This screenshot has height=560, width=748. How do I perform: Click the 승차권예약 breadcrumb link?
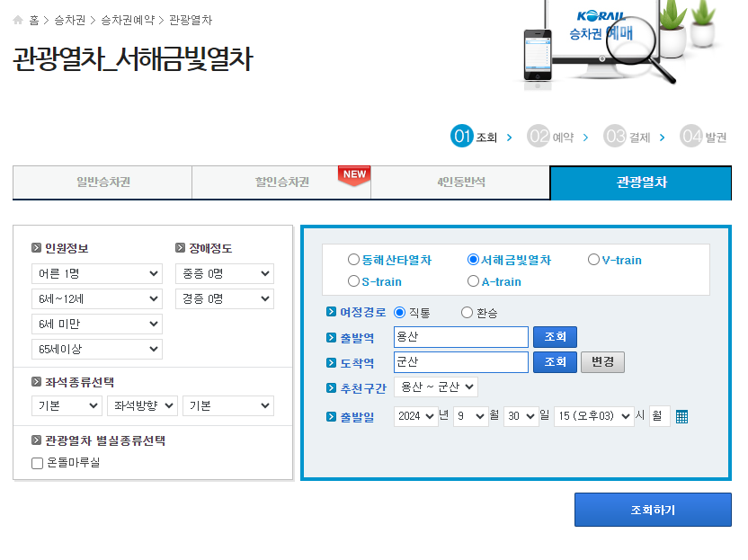pos(128,20)
